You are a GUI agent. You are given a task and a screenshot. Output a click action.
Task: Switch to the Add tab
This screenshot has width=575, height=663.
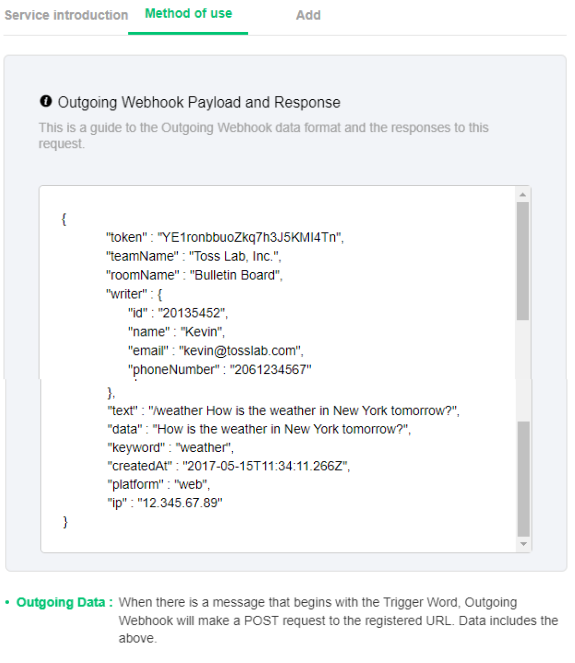(308, 15)
